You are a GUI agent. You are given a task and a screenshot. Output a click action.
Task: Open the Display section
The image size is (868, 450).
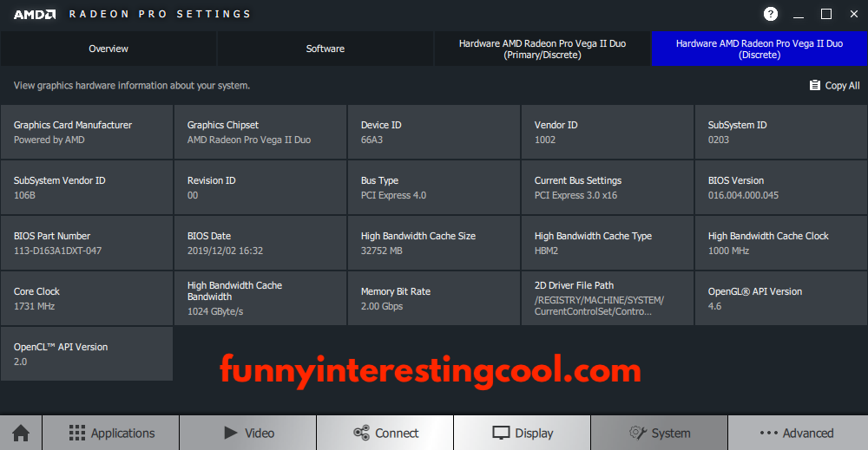(x=522, y=433)
